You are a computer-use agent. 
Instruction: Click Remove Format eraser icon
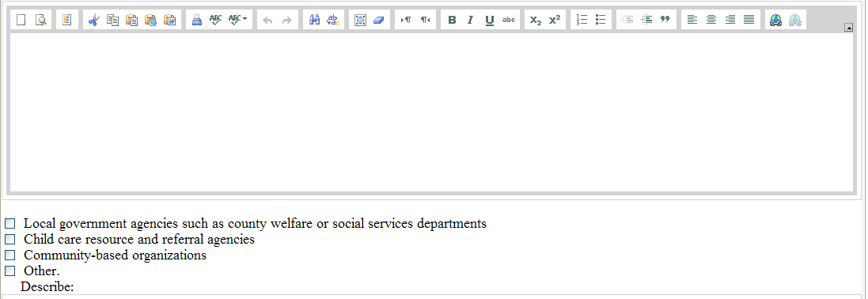(379, 20)
